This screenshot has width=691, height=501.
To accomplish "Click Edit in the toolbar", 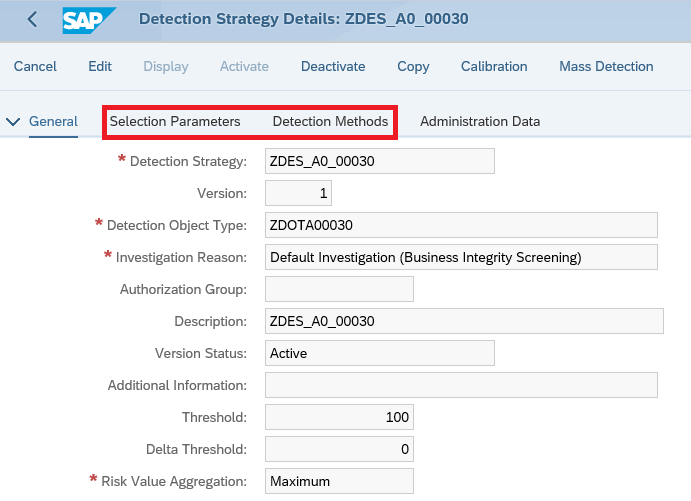I will [100, 67].
